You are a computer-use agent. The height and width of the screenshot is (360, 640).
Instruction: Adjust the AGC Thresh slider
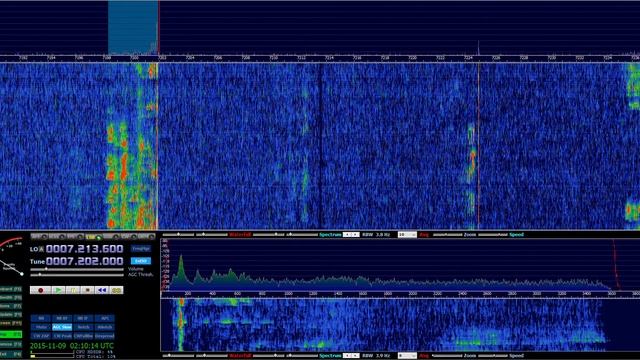(77, 275)
